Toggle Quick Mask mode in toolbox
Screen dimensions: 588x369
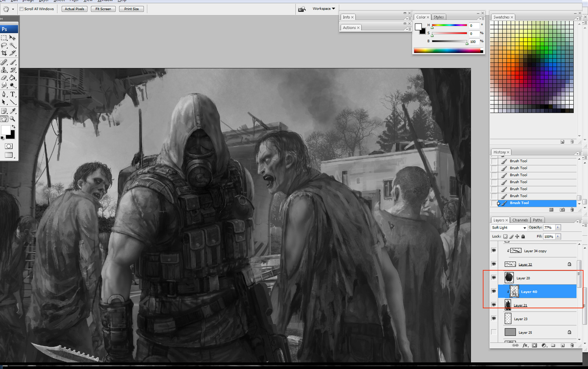pyautogui.click(x=8, y=146)
